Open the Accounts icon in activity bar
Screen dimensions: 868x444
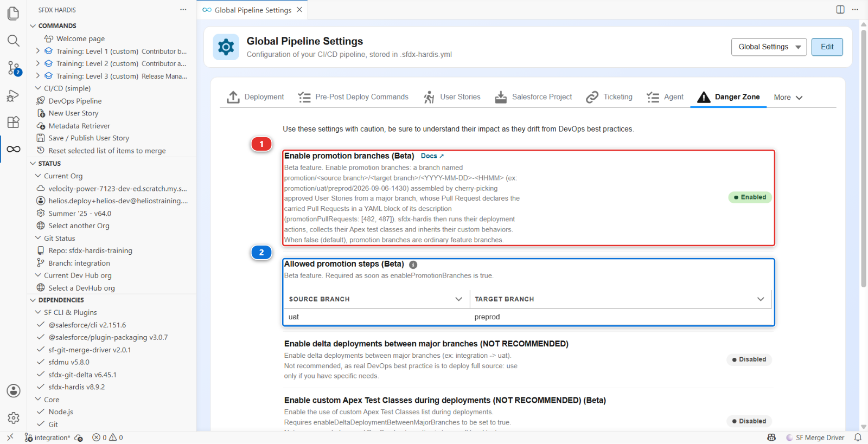pyautogui.click(x=14, y=391)
